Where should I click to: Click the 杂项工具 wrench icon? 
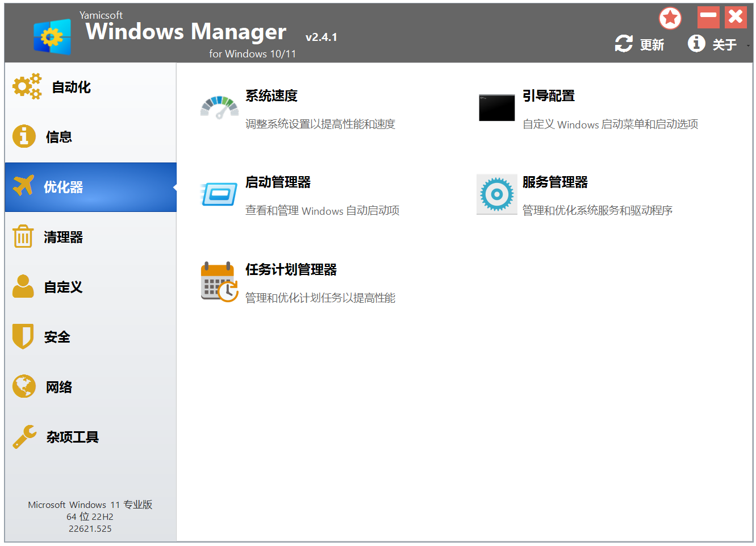(x=24, y=436)
